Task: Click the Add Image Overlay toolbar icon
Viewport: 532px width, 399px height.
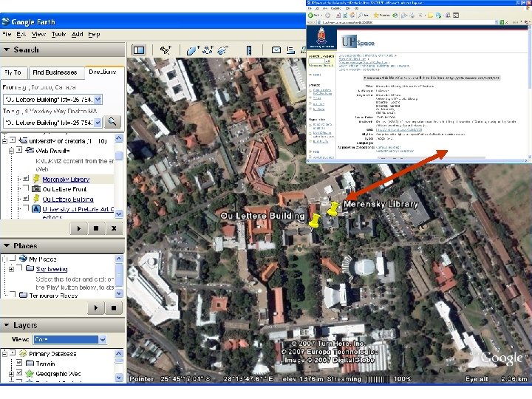Action: coord(222,50)
